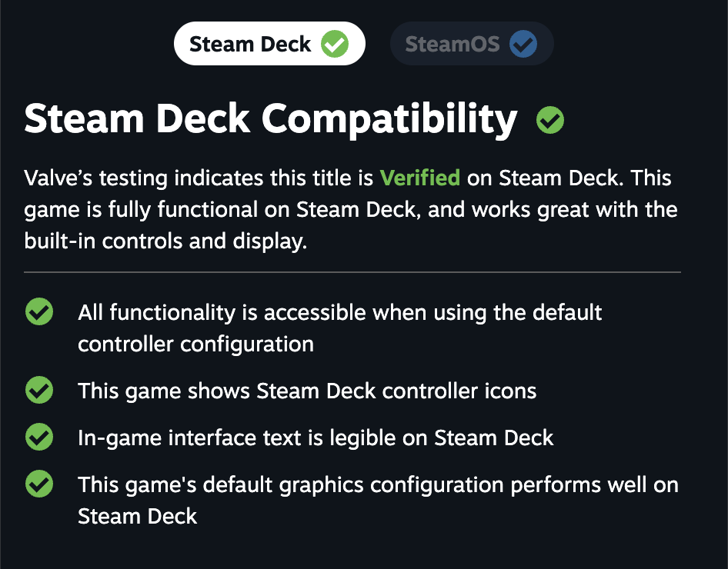Click the blue checkmark badge in SteamOS tab

524,45
